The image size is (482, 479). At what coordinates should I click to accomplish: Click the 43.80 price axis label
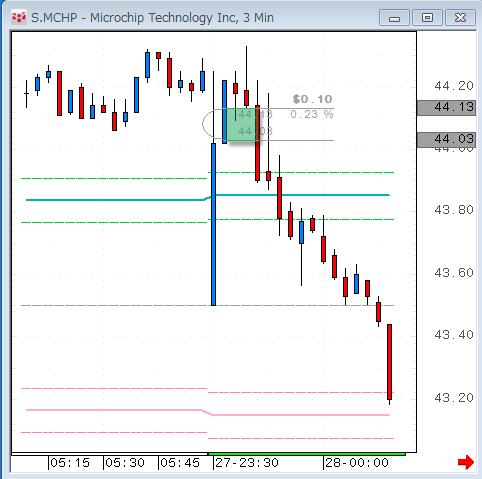(454, 210)
